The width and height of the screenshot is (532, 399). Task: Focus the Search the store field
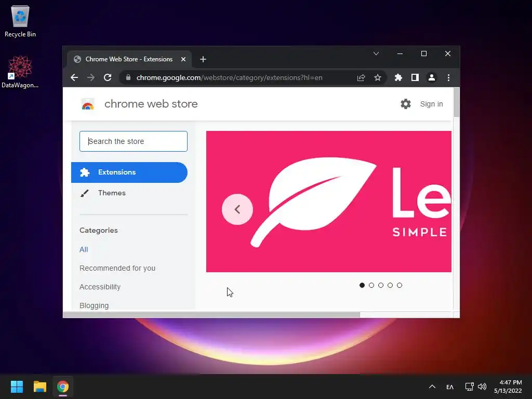click(x=134, y=141)
